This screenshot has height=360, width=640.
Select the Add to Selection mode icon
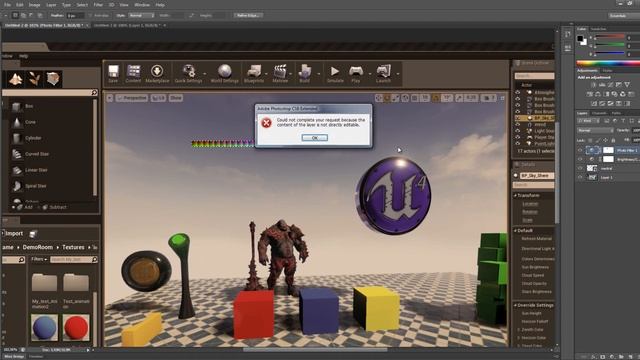point(23,15)
